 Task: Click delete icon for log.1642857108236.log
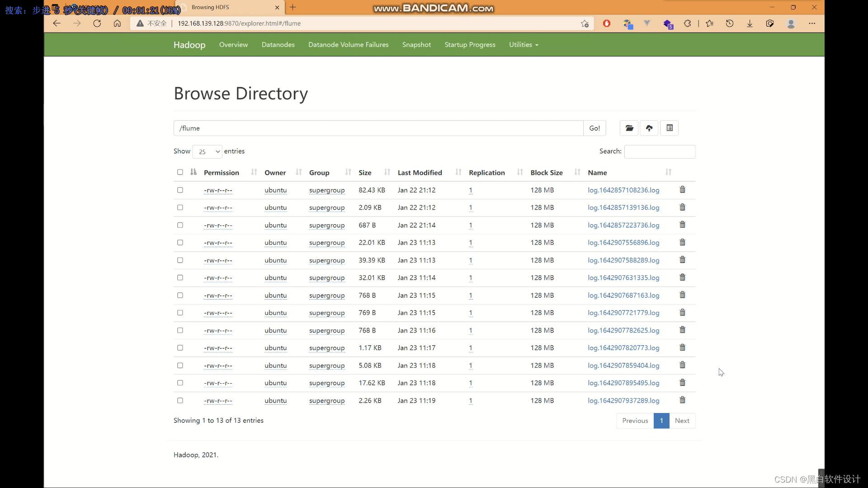[x=683, y=189]
